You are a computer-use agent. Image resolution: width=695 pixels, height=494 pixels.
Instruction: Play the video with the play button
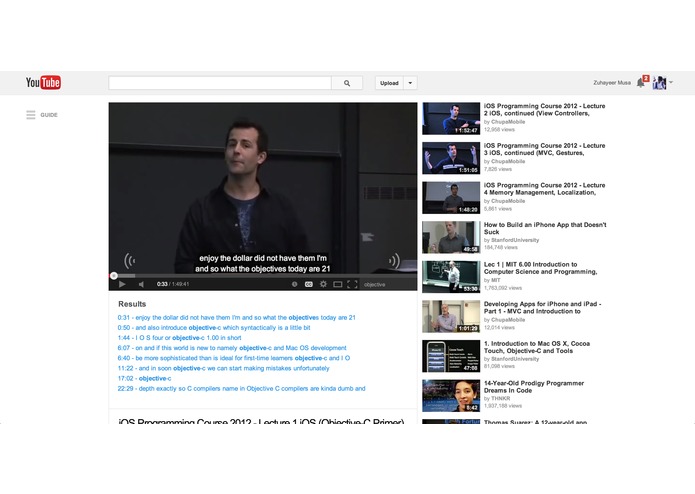122,284
